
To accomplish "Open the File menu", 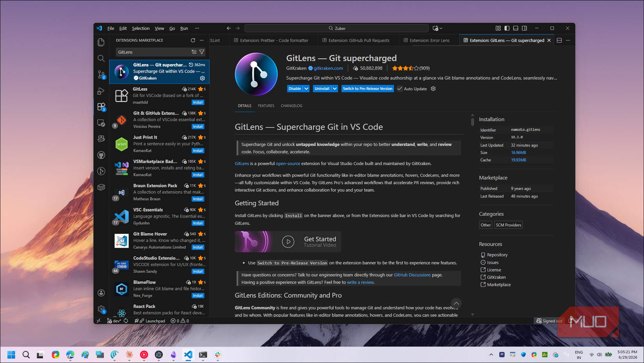I will click(111, 28).
